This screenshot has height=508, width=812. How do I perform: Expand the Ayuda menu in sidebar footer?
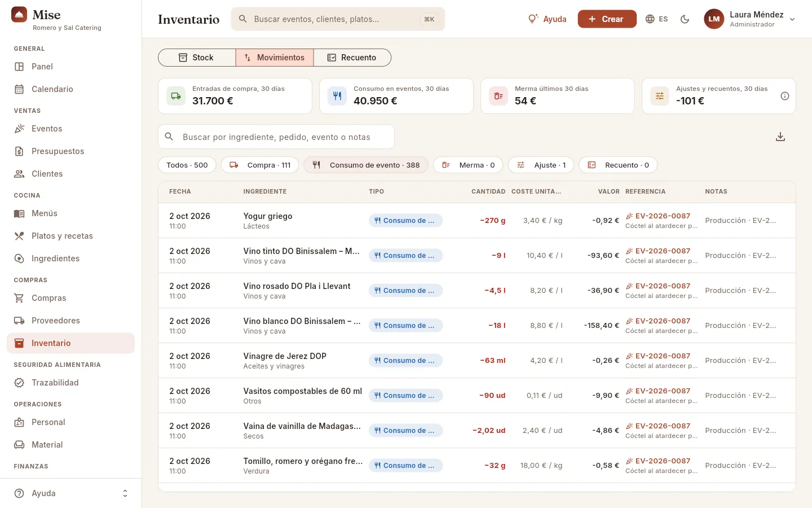[x=70, y=493]
